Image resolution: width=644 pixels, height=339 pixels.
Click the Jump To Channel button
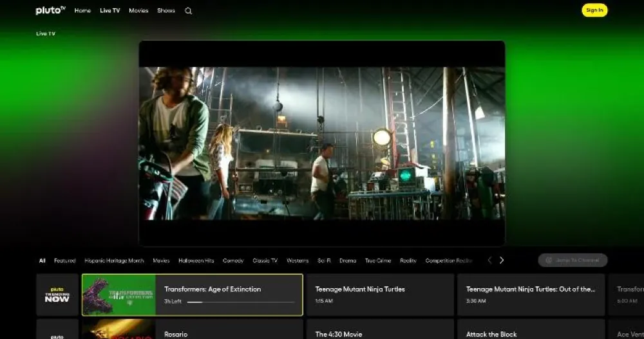(x=573, y=261)
